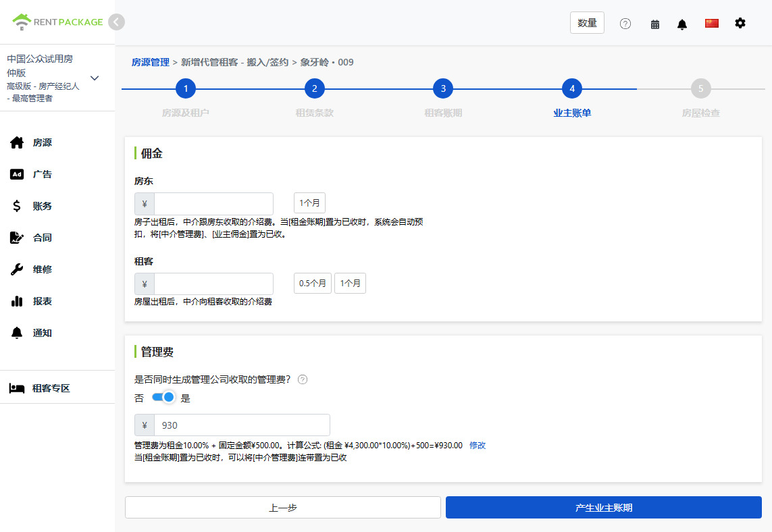Open the help question mark icon in header
Image resolution: width=772 pixels, height=532 pixels.
[625, 24]
